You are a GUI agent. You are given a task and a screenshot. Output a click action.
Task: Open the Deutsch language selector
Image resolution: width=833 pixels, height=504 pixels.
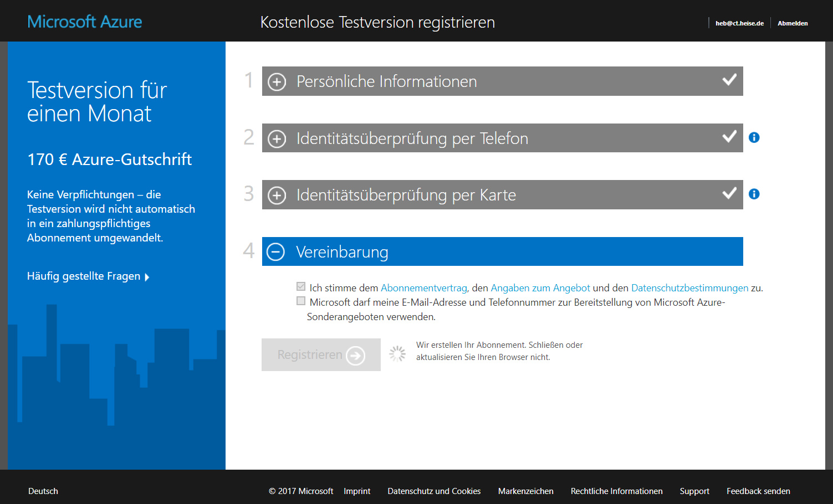[43, 491]
